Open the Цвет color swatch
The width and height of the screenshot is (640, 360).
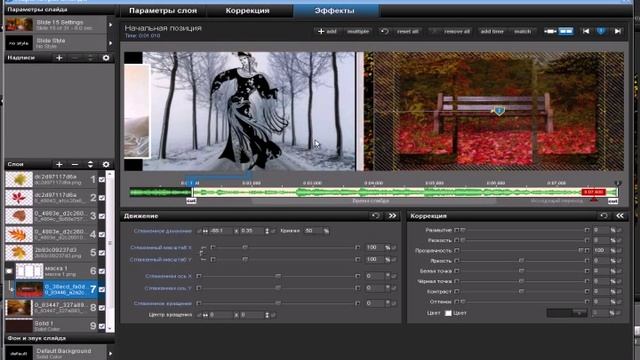(x=567, y=313)
